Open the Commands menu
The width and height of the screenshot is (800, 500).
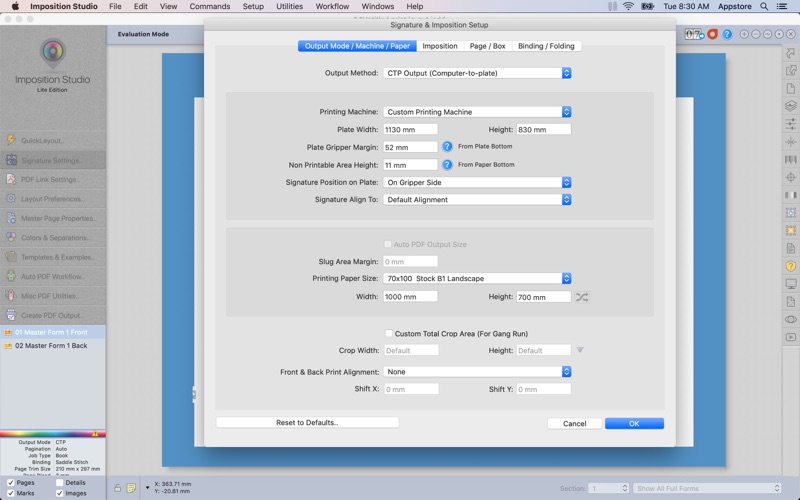coord(210,6)
